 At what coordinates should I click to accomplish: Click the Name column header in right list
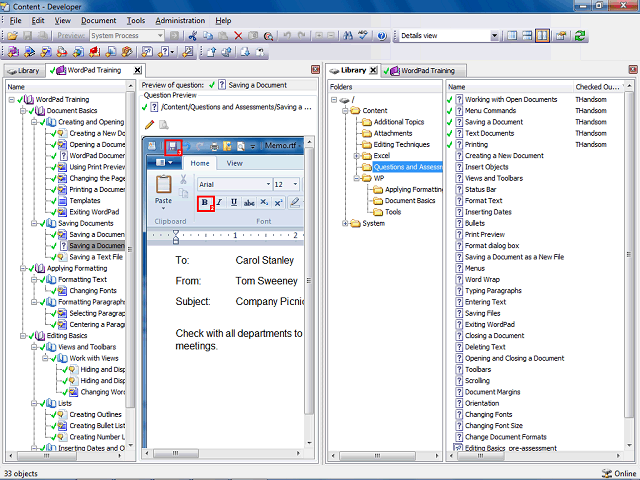pos(509,87)
